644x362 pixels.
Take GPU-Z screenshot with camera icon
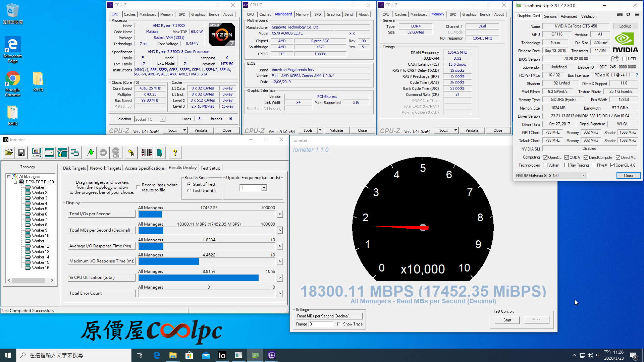(x=620, y=15)
